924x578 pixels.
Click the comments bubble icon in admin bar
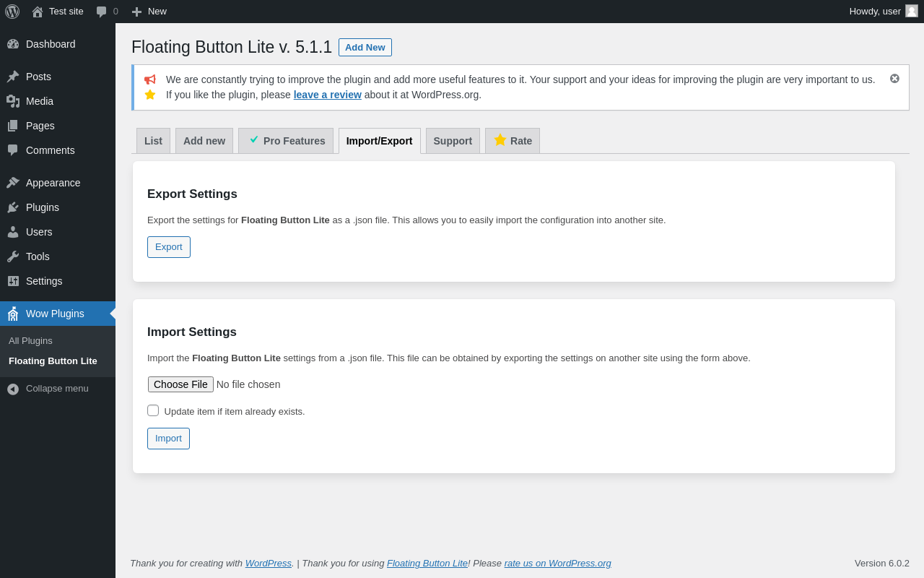click(x=102, y=12)
